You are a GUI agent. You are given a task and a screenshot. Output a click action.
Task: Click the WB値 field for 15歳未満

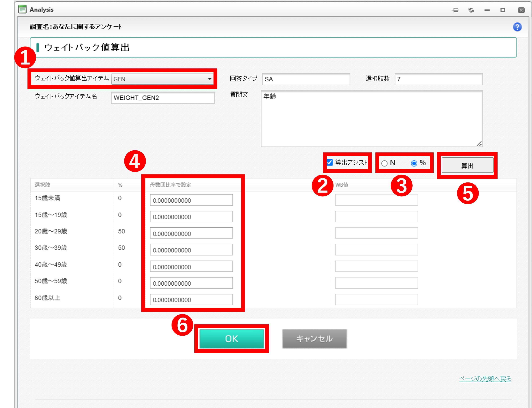pos(376,200)
